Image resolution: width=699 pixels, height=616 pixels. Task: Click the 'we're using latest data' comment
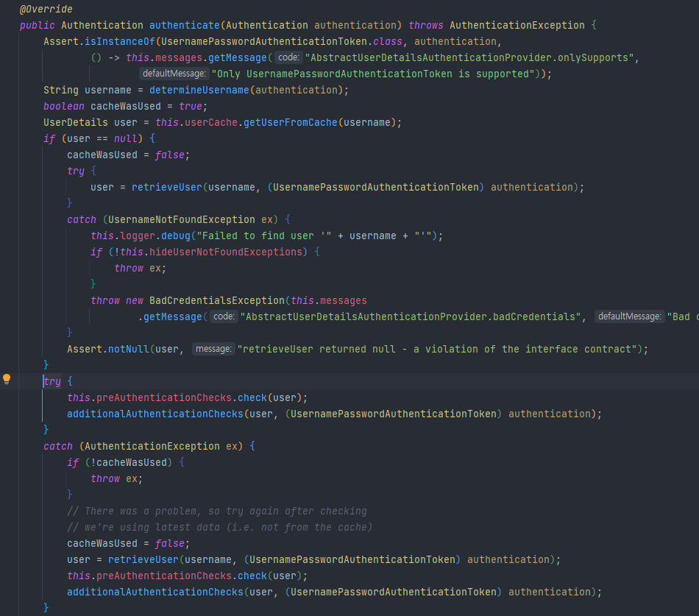(220, 527)
